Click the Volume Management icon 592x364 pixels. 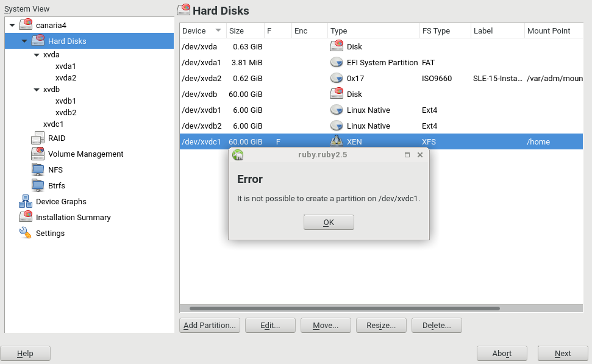[x=38, y=154]
